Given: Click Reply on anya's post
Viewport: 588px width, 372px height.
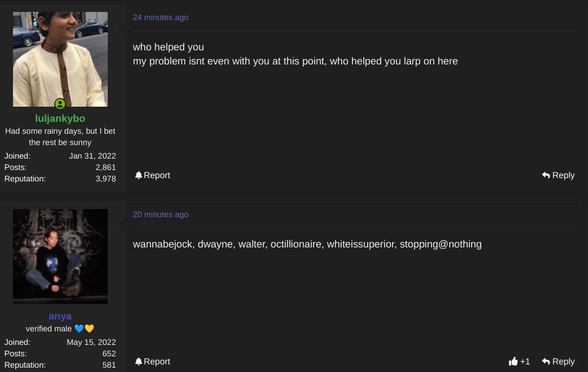Looking at the screenshot, I should coord(563,361).
